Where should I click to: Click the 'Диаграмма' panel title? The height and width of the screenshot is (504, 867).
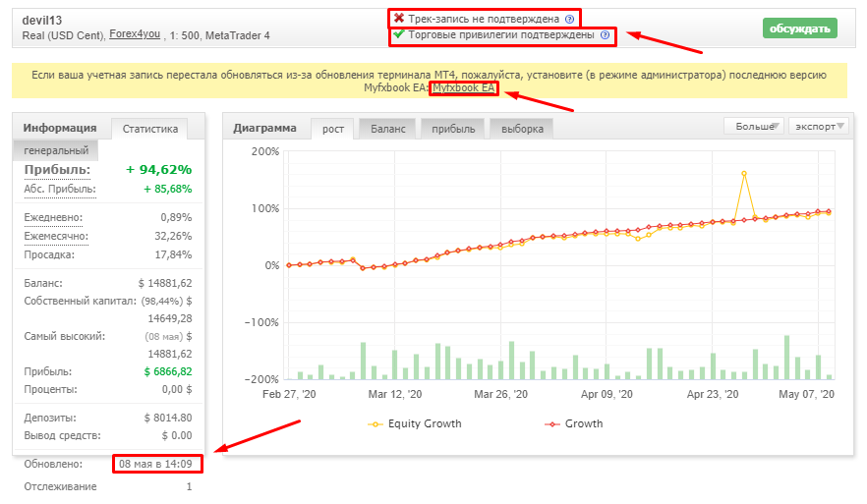264,128
